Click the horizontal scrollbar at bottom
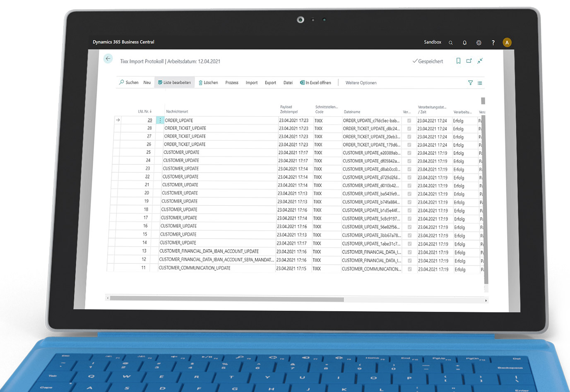The image size is (570, 392). pos(226,299)
